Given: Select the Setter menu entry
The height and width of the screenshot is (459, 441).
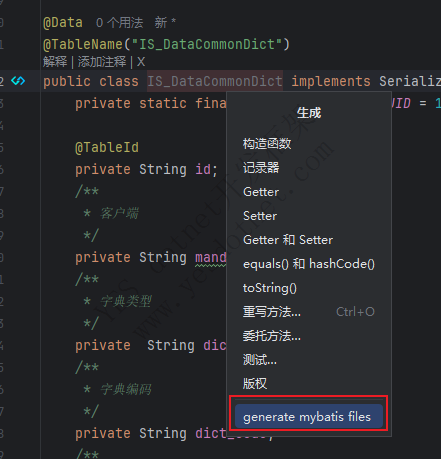Looking at the screenshot, I should (x=260, y=216).
